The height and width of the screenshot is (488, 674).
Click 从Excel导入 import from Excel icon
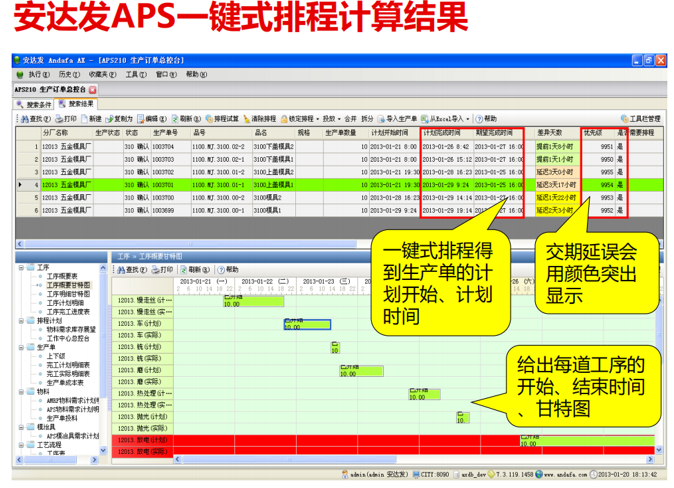[425, 119]
